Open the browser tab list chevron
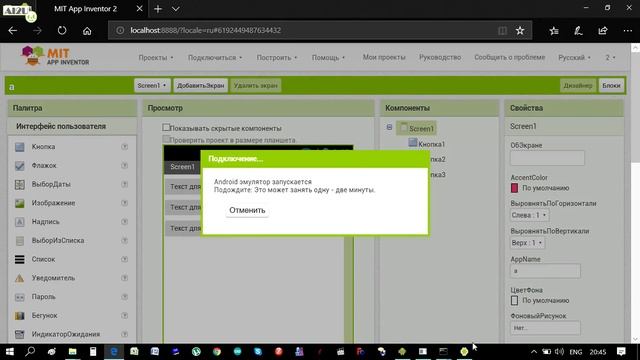The image size is (640, 360). [176, 9]
